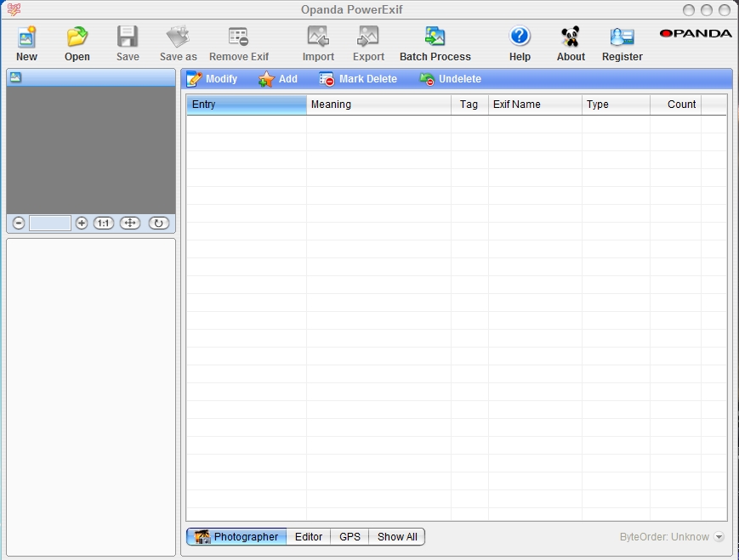Click the Modify button
The width and height of the screenshot is (739, 560).
point(213,79)
